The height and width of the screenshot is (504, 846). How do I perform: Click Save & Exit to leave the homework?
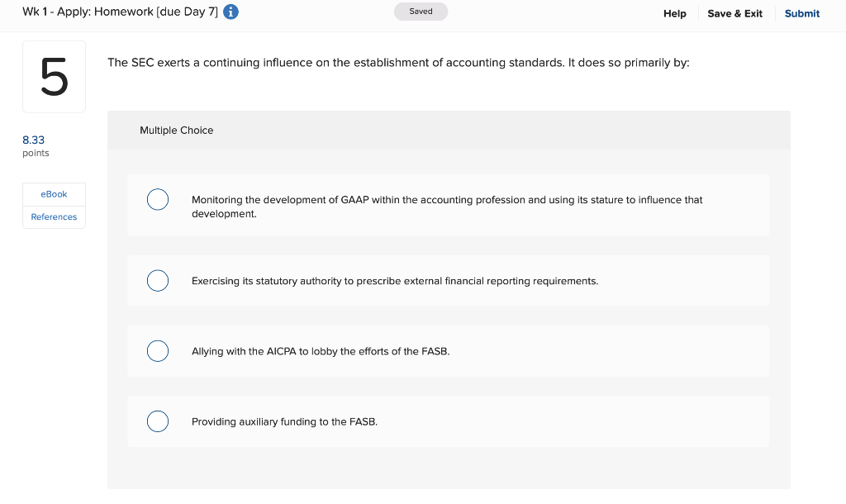734,14
